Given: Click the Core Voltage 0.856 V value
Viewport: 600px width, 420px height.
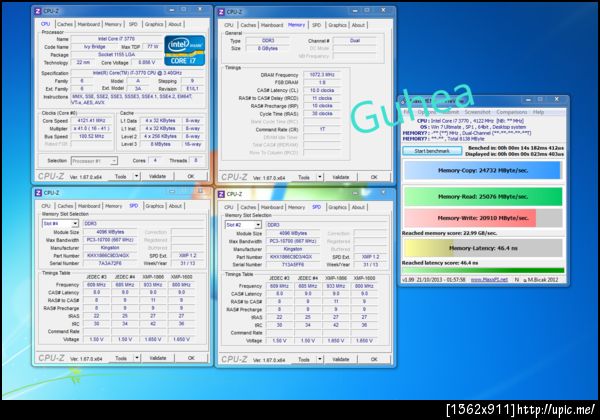Looking at the screenshot, I should pyautogui.click(x=147, y=62).
